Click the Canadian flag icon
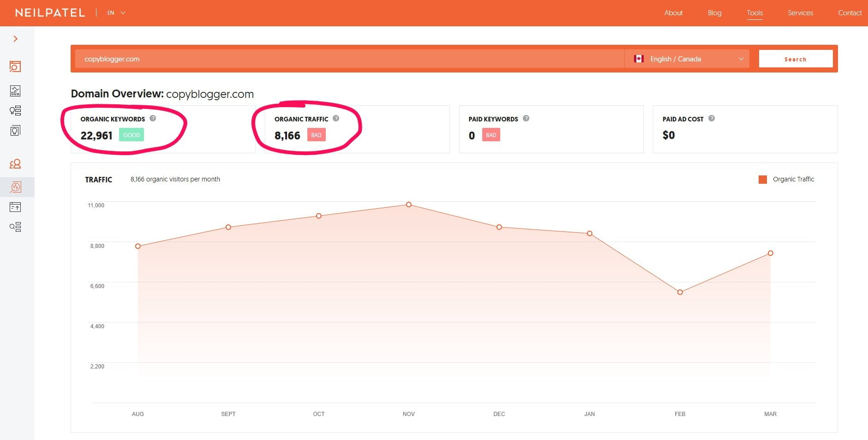 point(639,59)
